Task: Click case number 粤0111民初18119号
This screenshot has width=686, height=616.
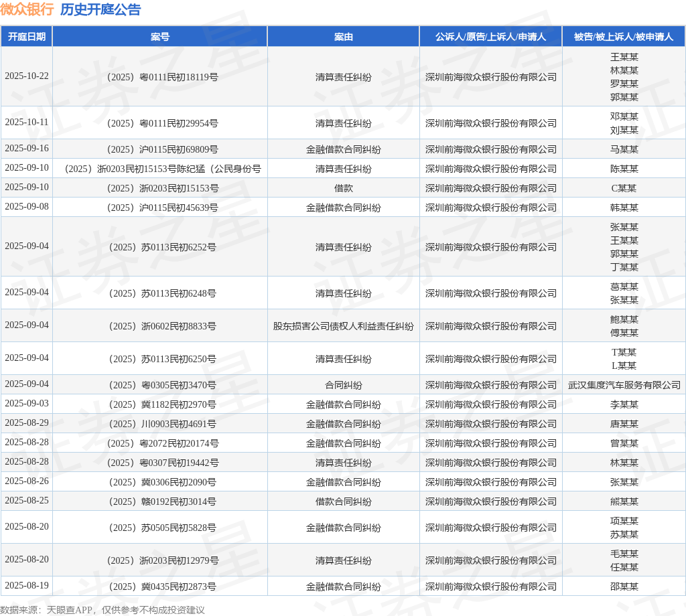Action: [162, 77]
